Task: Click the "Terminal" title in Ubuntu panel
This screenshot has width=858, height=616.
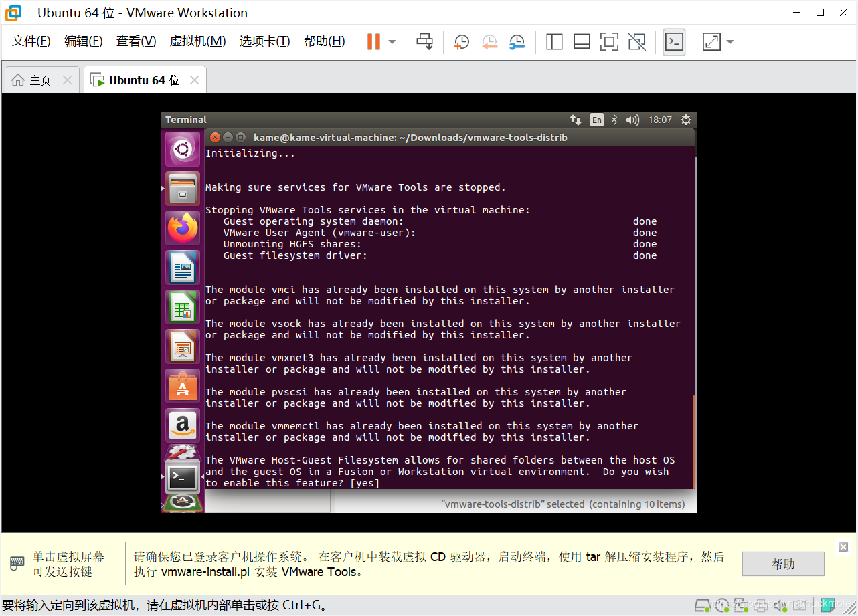Action: coord(186,120)
